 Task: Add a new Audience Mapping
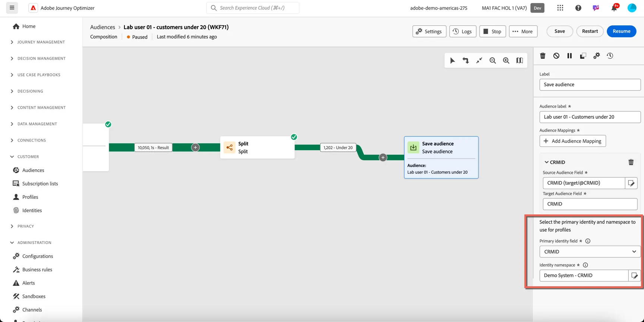572,141
